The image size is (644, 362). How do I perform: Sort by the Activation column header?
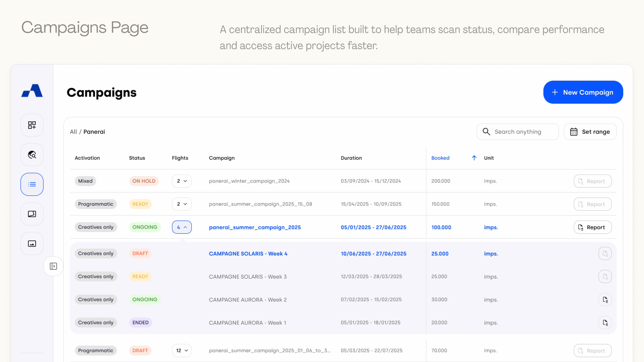[x=87, y=158]
